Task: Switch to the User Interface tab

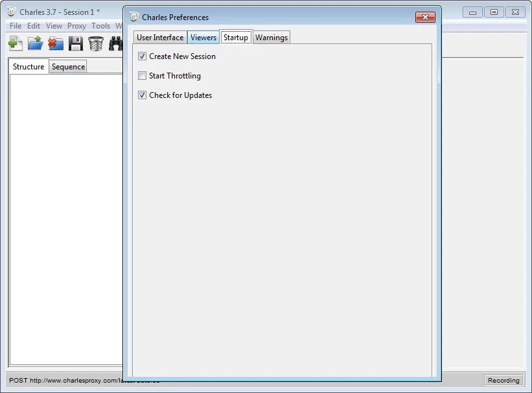Action: click(160, 38)
